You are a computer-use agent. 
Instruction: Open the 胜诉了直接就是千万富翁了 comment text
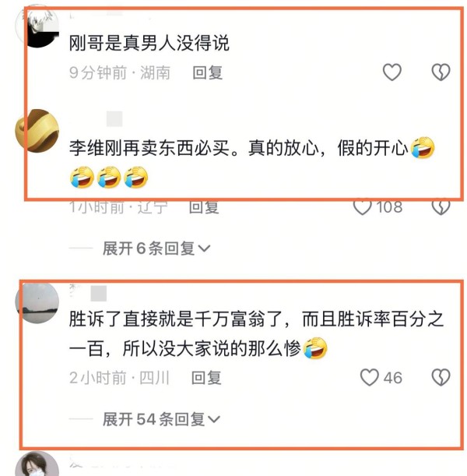coord(256,334)
